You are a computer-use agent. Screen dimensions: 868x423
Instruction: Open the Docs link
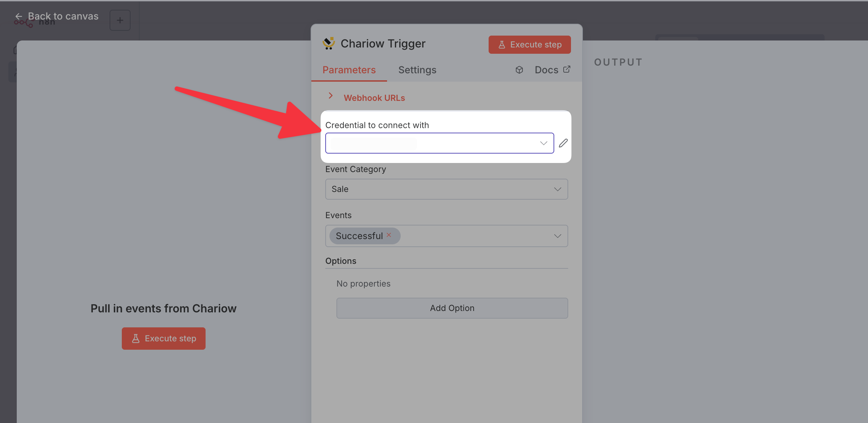coord(546,70)
